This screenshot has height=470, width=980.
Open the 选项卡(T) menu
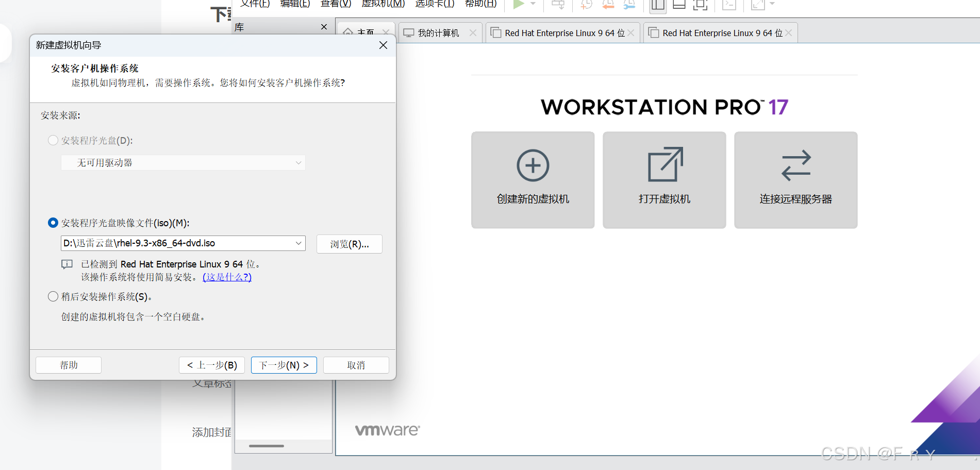(435, 4)
